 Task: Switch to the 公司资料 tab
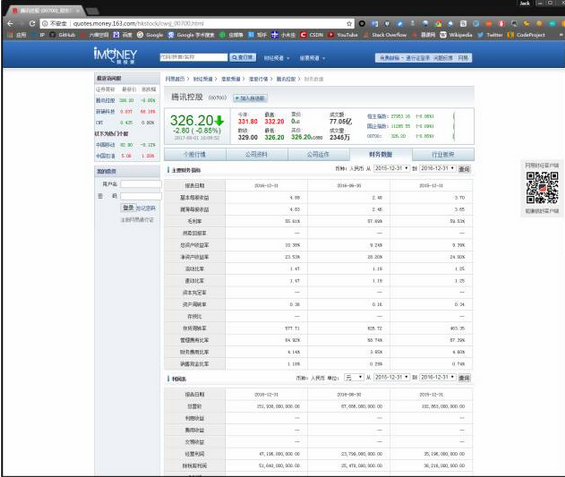257,154
